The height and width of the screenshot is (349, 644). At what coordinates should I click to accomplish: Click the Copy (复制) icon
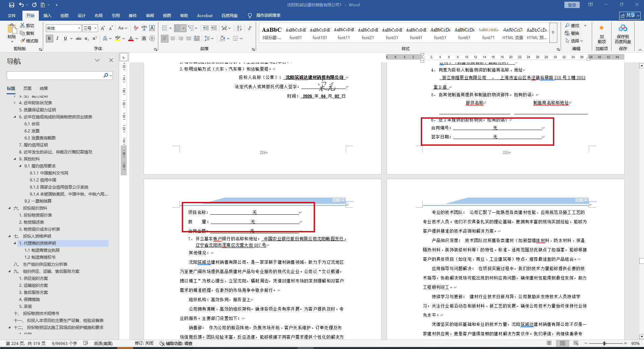click(x=23, y=33)
